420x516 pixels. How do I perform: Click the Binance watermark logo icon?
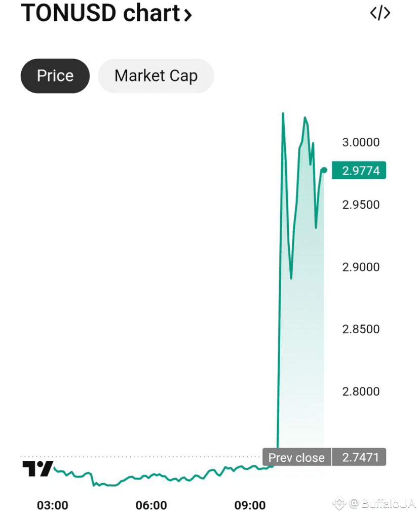(x=339, y=503)
